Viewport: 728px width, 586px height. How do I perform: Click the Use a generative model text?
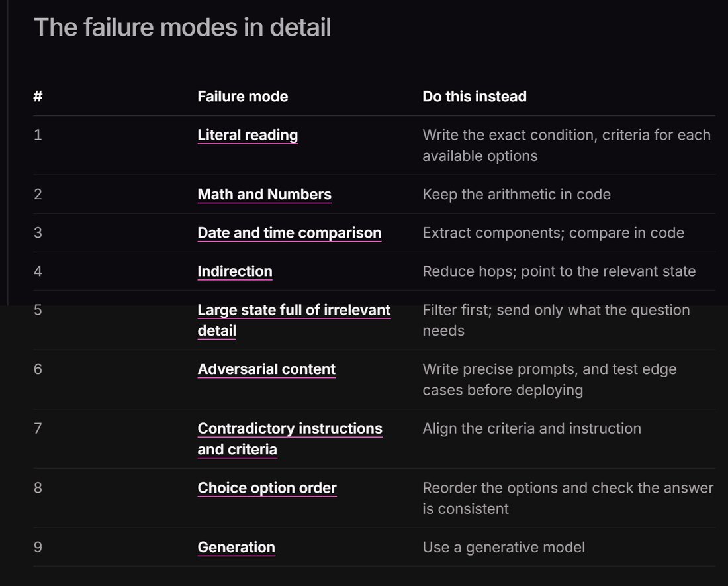coord(503,547)
